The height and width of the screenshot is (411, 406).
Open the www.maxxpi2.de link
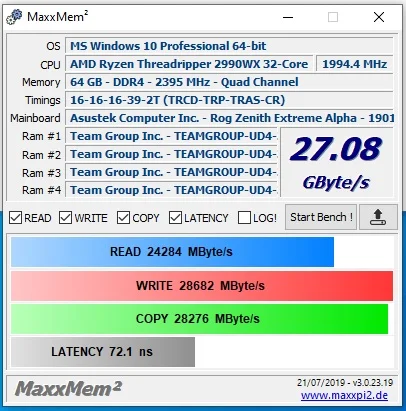point(344,395)
